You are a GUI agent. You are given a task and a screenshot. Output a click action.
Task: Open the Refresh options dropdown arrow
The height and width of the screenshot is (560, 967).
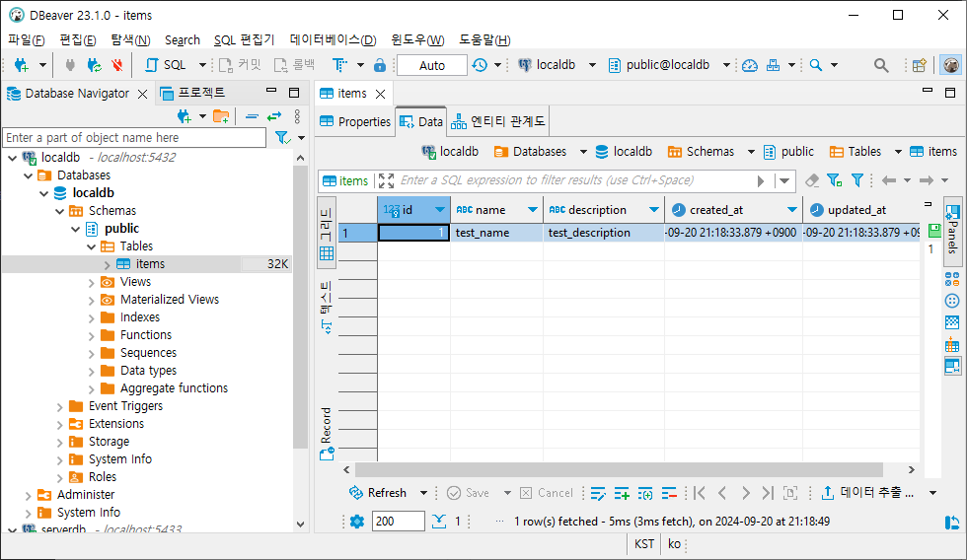click(x=423, y=493)
